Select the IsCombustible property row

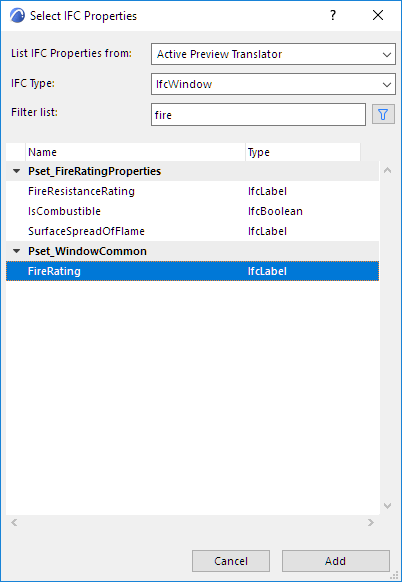(x=192, y=211)
